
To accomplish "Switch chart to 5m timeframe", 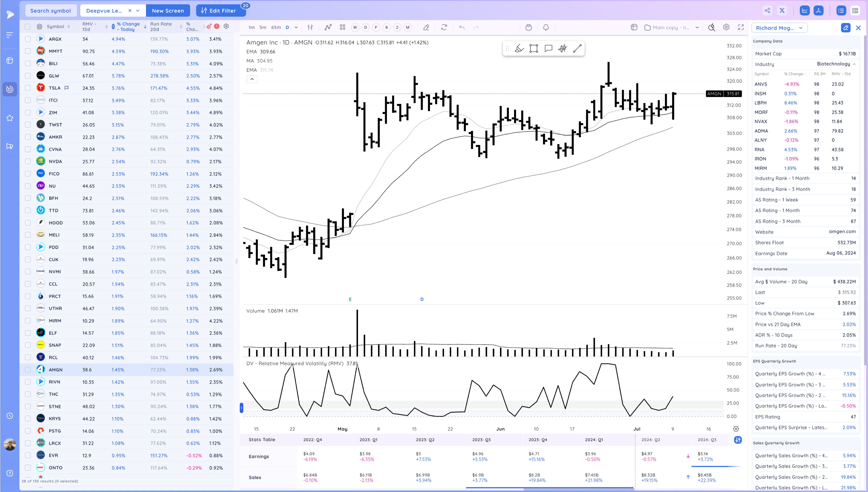I will pyautogui.click(x=263, y=27).
